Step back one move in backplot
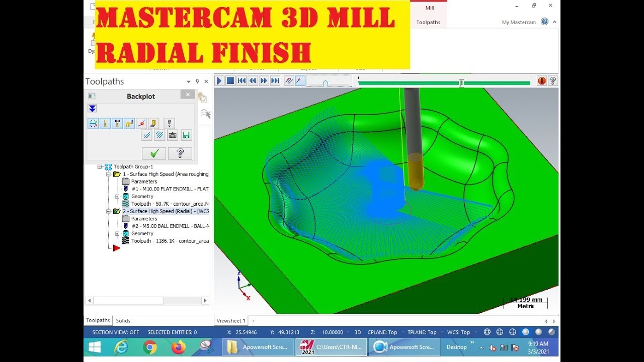The image size is (644, 362). pyautogui.click(x=253, y=80)
